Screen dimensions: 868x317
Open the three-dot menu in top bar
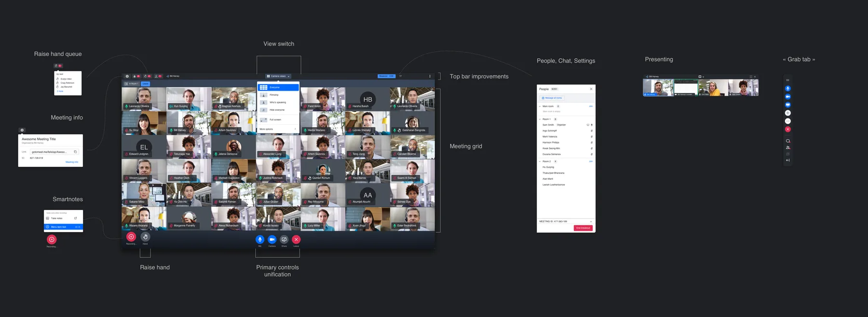pos(430,76)
